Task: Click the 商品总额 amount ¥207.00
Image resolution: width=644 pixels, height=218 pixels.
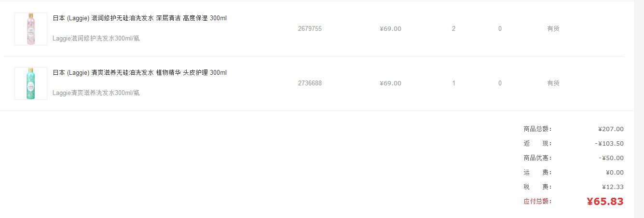Action: click(611, 129)
